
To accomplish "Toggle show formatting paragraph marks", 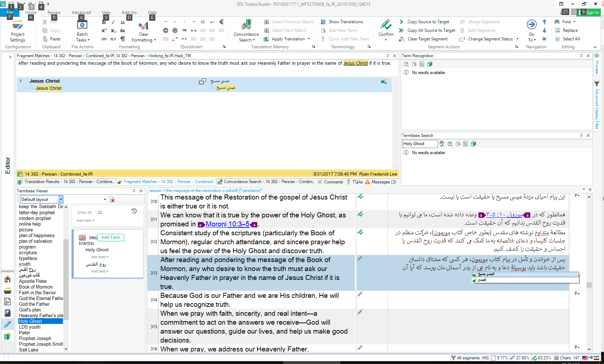I will point(123,39).
